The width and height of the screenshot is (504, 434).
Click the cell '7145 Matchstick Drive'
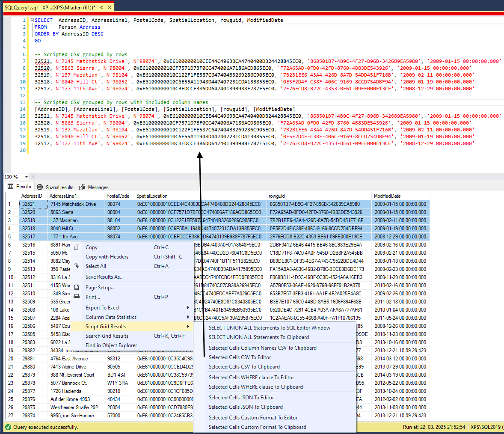pos(76,204)
